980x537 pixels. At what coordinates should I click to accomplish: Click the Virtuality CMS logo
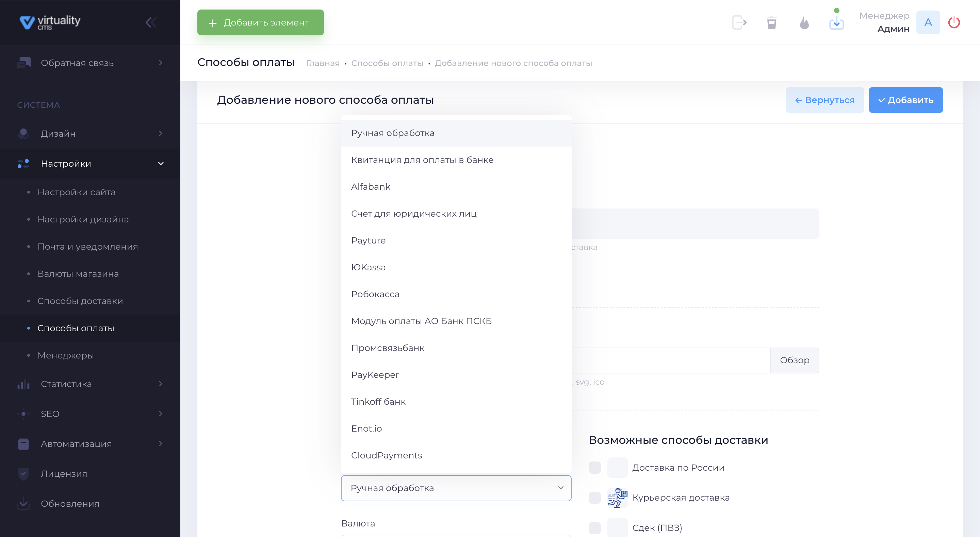pyautogui.click(x=50, y=22)
